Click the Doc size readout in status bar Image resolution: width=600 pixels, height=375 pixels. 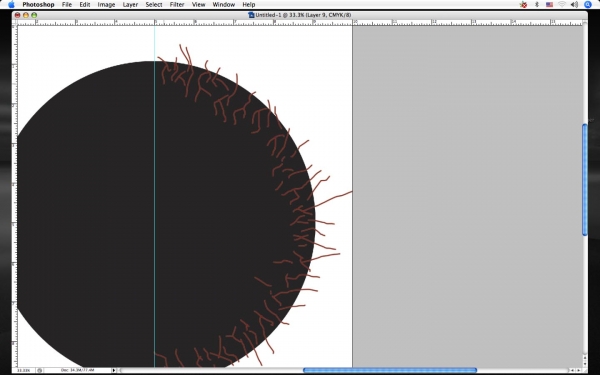pos(77,370)
